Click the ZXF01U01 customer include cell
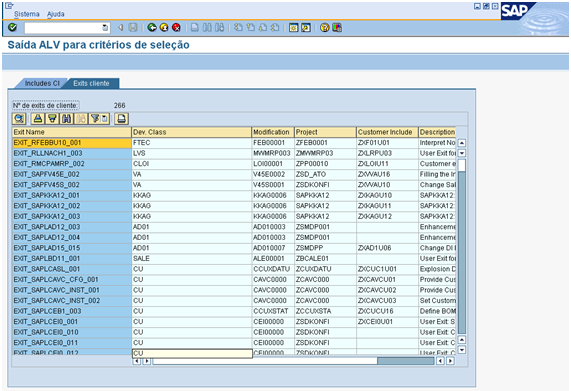Screen dimensions: 571x391 click(x=387, y=143)
